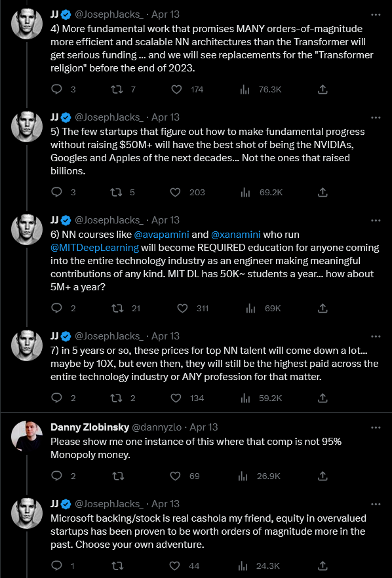Visit the @xanamini mention
The height and width of the screenshot is (578, 392).
coord(235,235)
